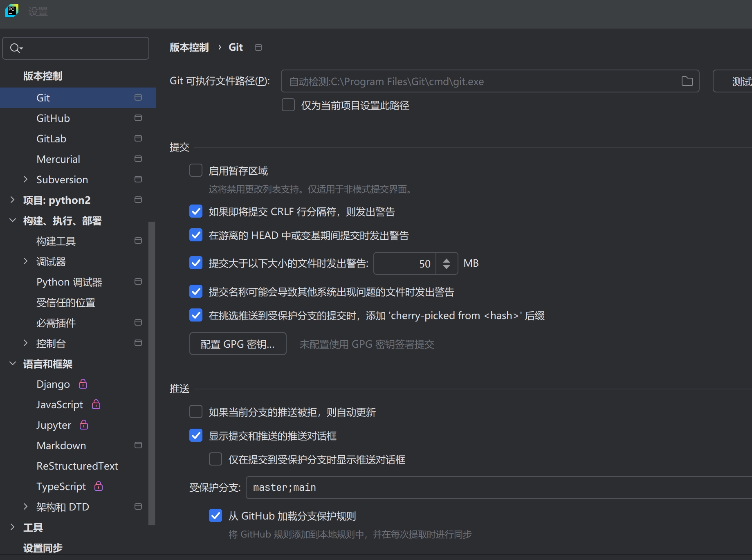
Task: Expand the 控制台 tree node
Action: [25, 343]
